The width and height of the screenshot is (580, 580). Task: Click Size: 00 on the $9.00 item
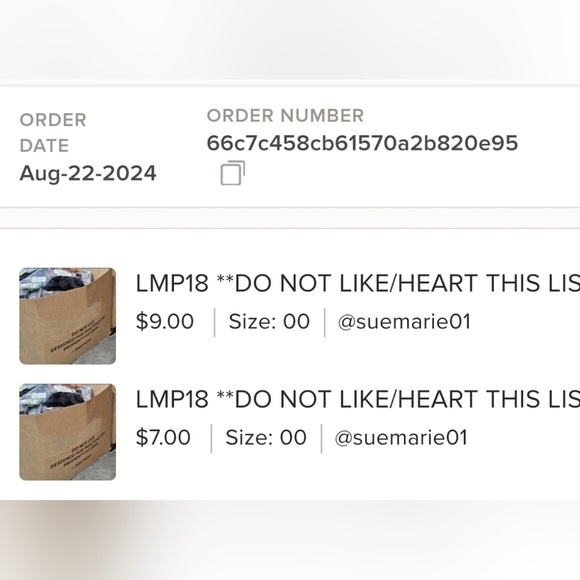coord(269,321)
